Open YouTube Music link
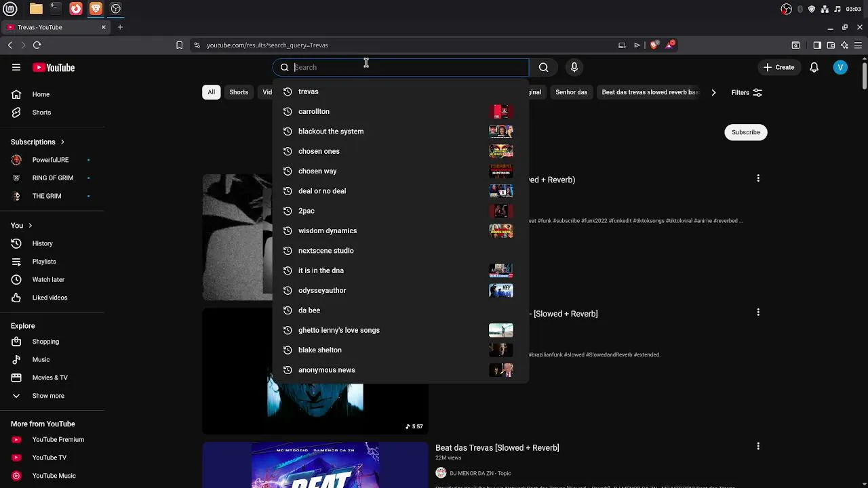Image resolution: width=868 pixels, height=488 pixels. (52, 476)
